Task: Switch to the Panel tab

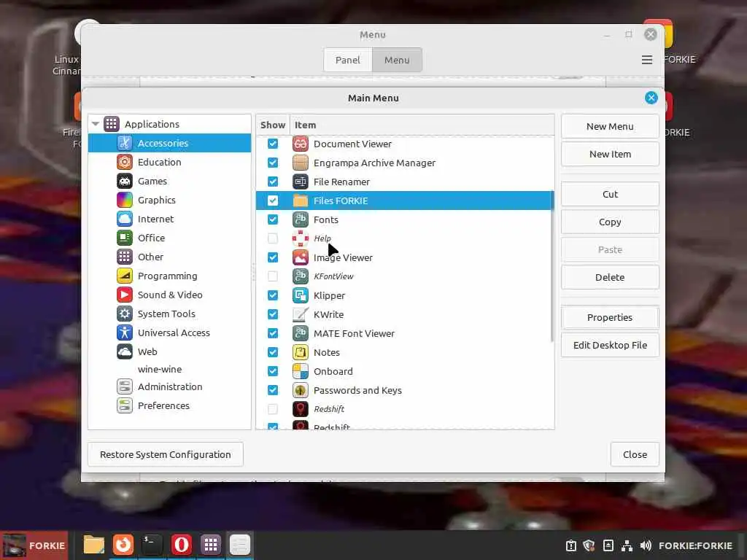Action: pos(348,60)
